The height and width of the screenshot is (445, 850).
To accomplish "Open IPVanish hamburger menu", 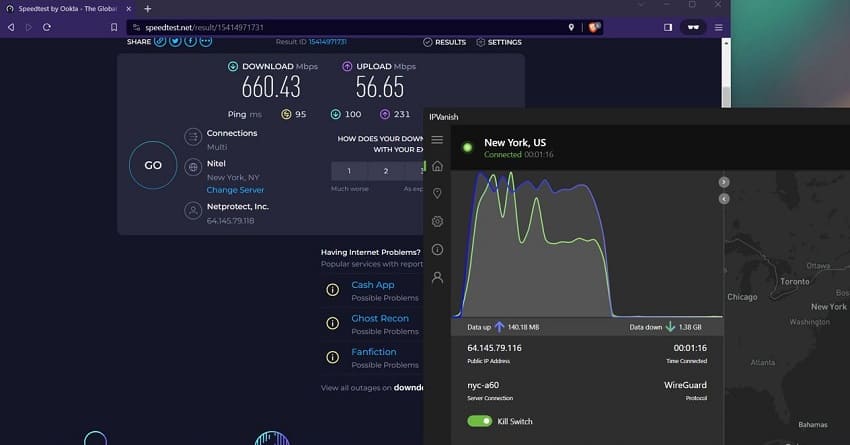I will click(x=437, y=140).
